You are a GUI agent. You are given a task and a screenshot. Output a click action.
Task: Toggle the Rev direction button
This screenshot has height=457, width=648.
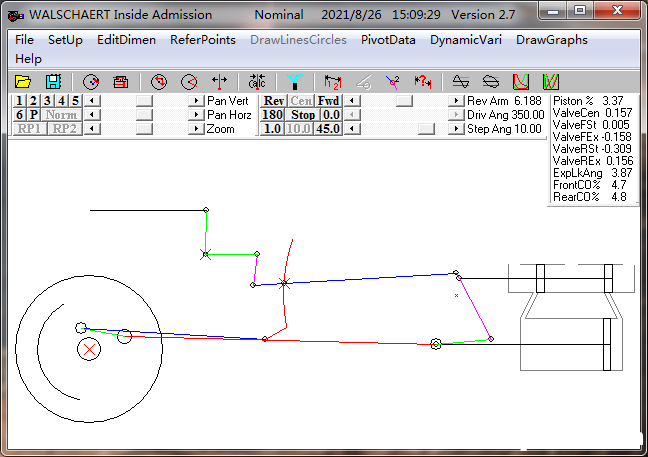(272, 101)
